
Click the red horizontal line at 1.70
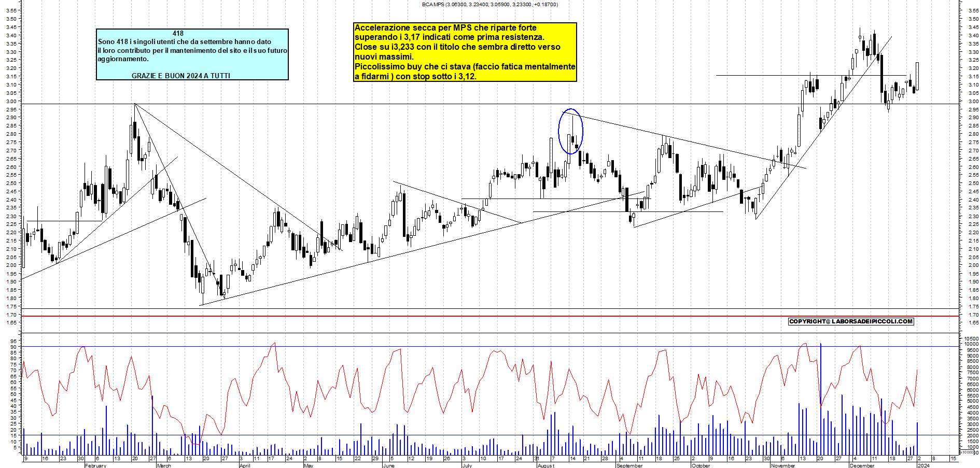pos(490,316)
